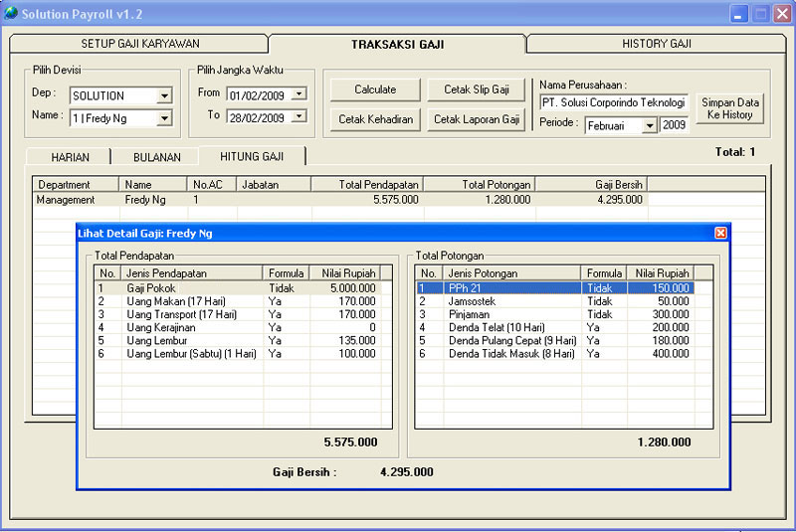The image size is (796, 532).
Task: Switch to Setup Gaji Karyawan tab
Action: 139,44
